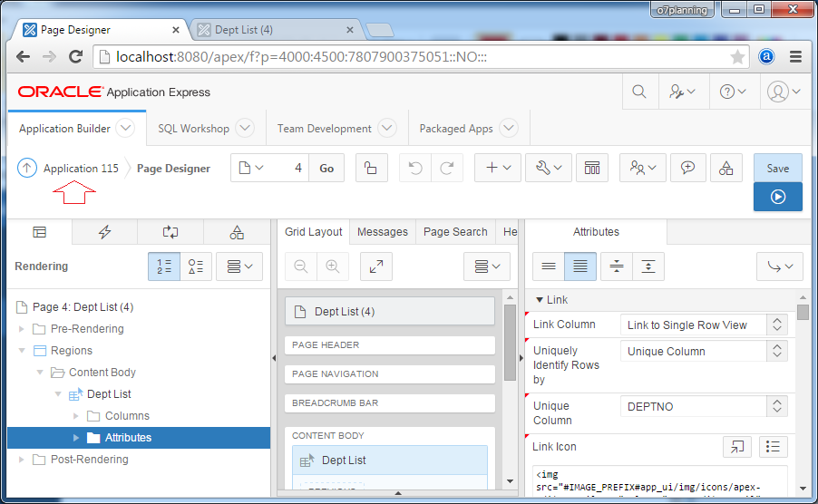
Task: Open the Application Builder tab
Action: [64, 128]
